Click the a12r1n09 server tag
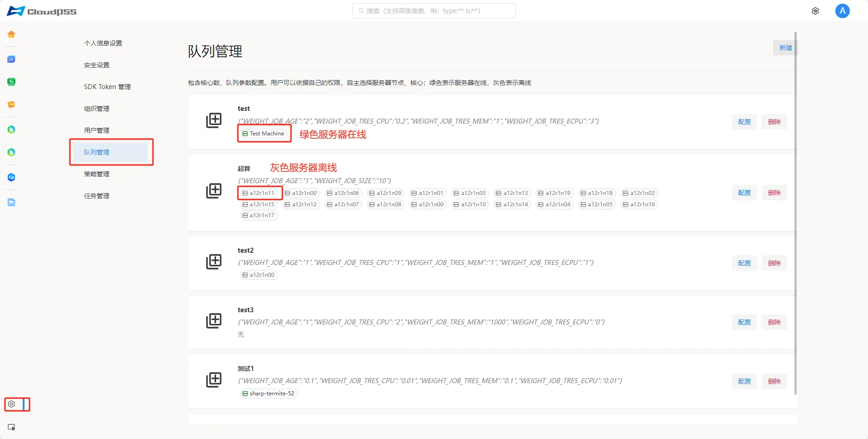This screenshot has width=868, height=439. pyautogui.click(x=385, y=193)
